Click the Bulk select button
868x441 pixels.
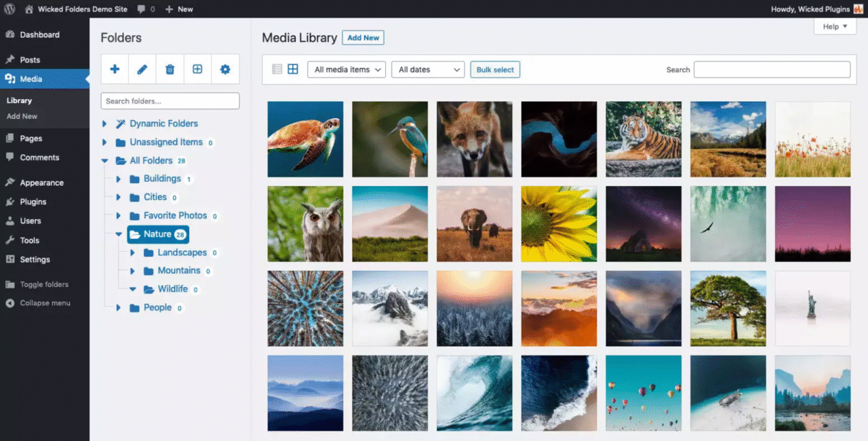pos(495,69)
